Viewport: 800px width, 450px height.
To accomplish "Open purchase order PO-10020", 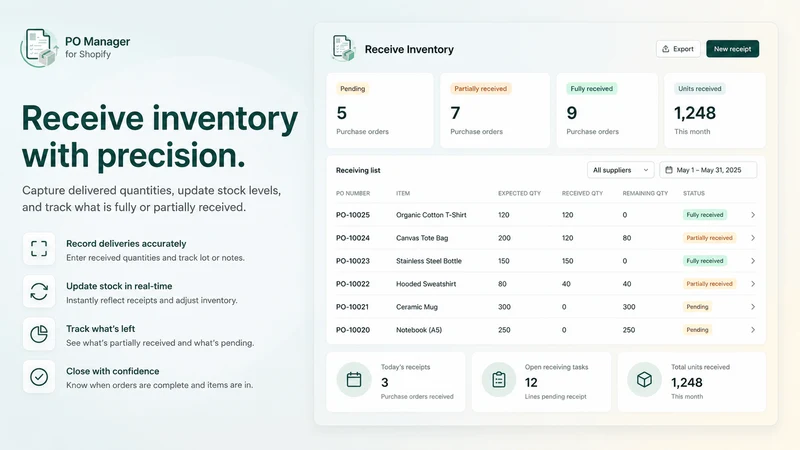I will (x=353, y=330).
